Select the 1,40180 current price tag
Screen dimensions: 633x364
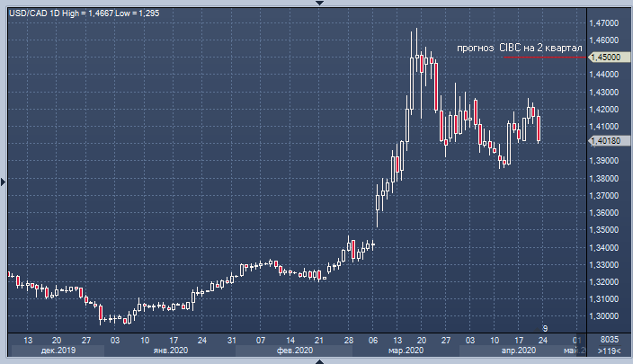[604, 140]
